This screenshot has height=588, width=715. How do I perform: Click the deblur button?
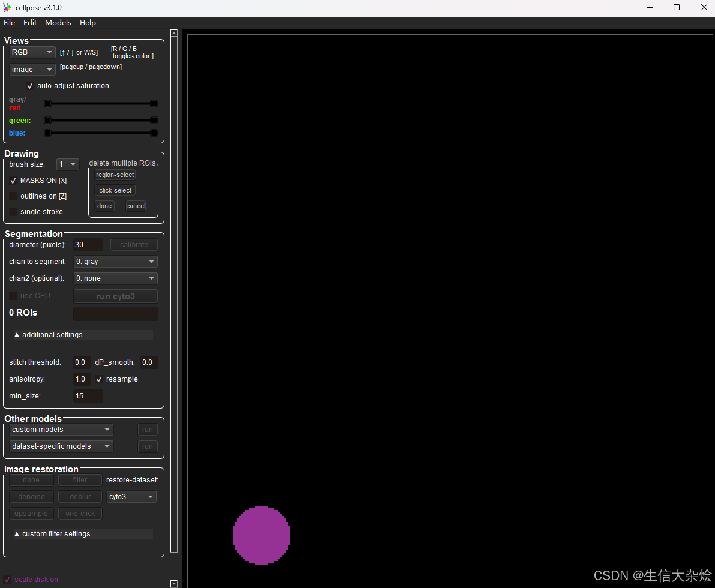80,497
